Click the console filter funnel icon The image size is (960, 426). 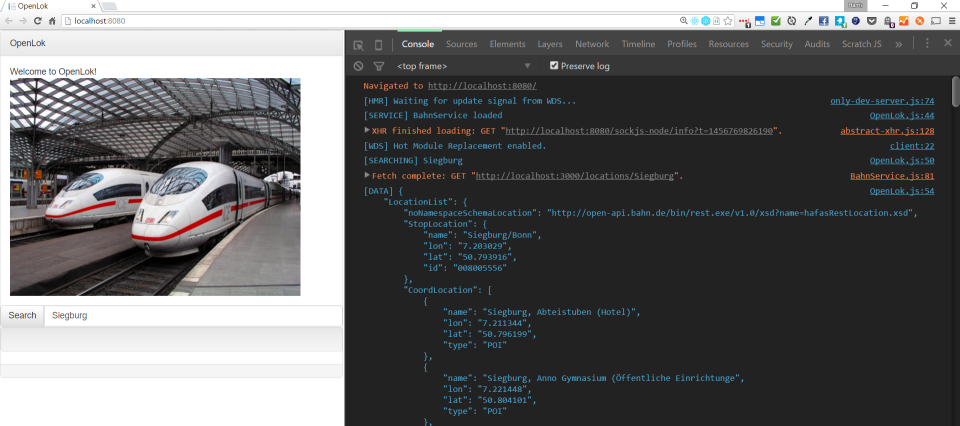(378, 66)
